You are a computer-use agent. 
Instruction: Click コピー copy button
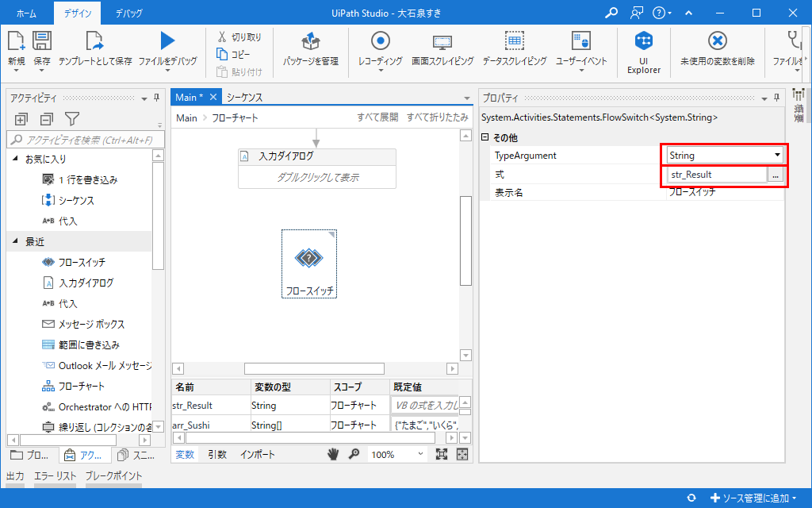pyautogui.click(x=233, y=54)
